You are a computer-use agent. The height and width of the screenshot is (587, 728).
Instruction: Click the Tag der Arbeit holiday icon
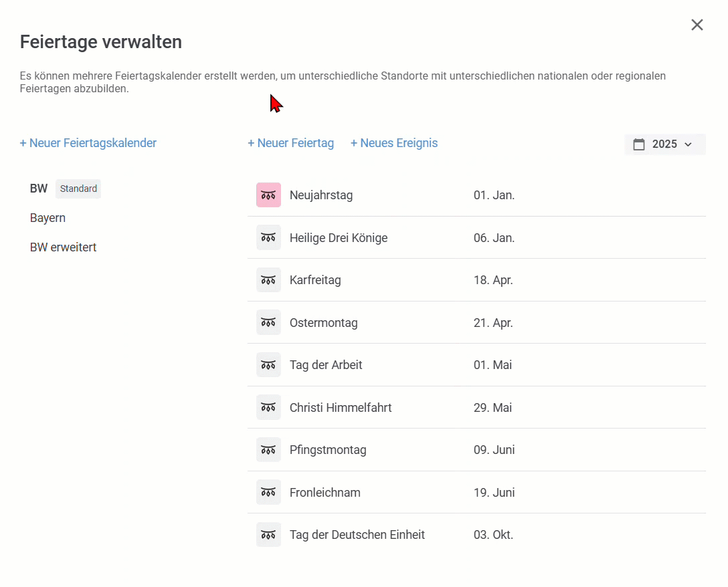pyautogui.click(x=268, y=365)
